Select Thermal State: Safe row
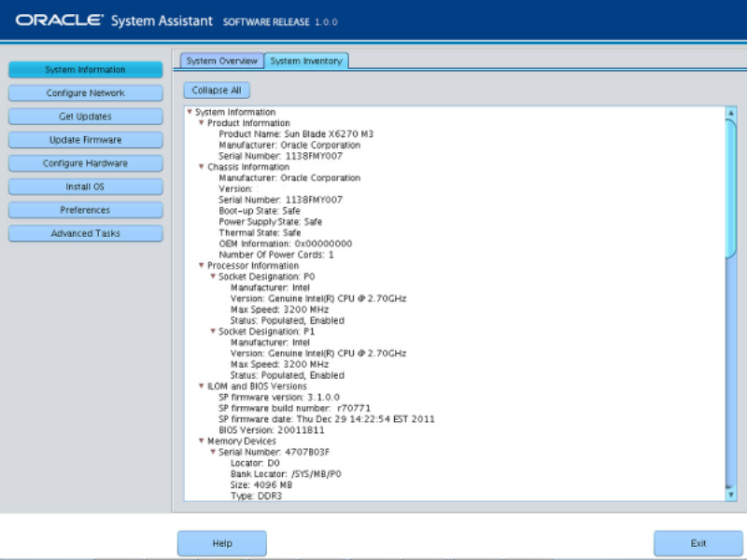Viewport: 747px width, 560px height. 260,232
